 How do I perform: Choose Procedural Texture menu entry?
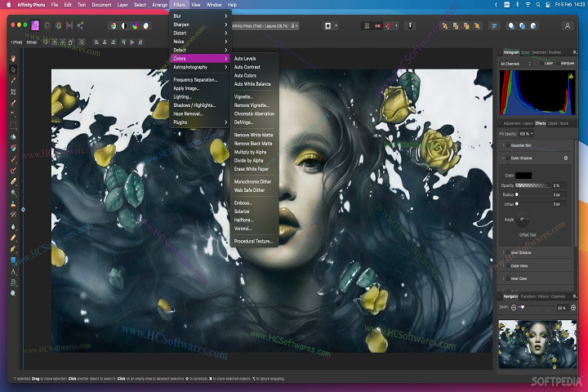point(254,241)
